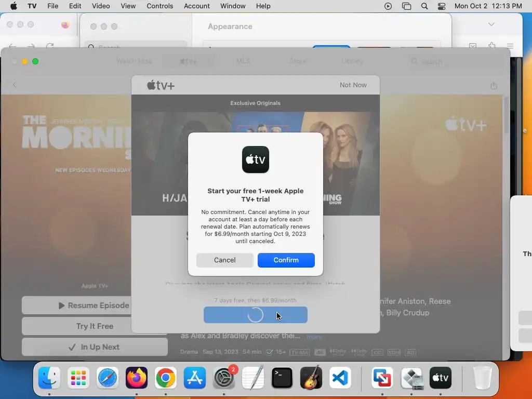Open the Video menu

coord(101,6)
